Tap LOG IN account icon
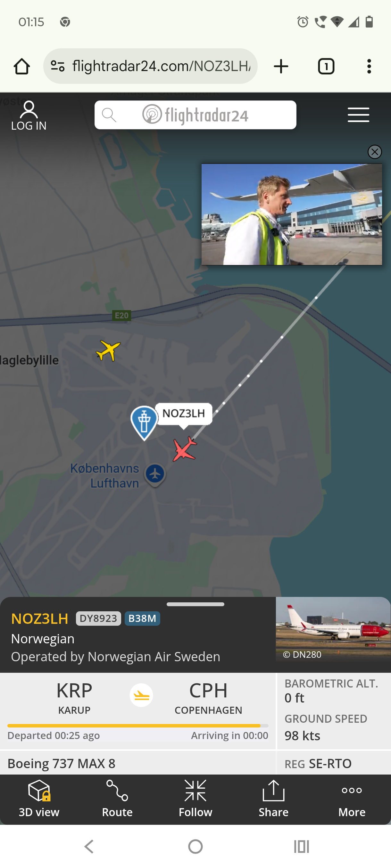Image resolution: width=391 pixels, height=868 pixels. pyautogui.click(x=29, y=116)
